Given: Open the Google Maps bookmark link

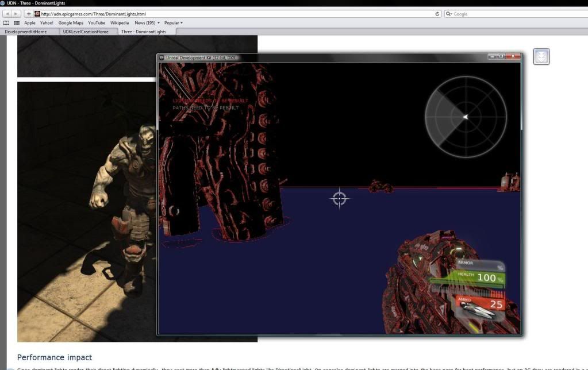Looking at the screenshot, I should point(71,23).
